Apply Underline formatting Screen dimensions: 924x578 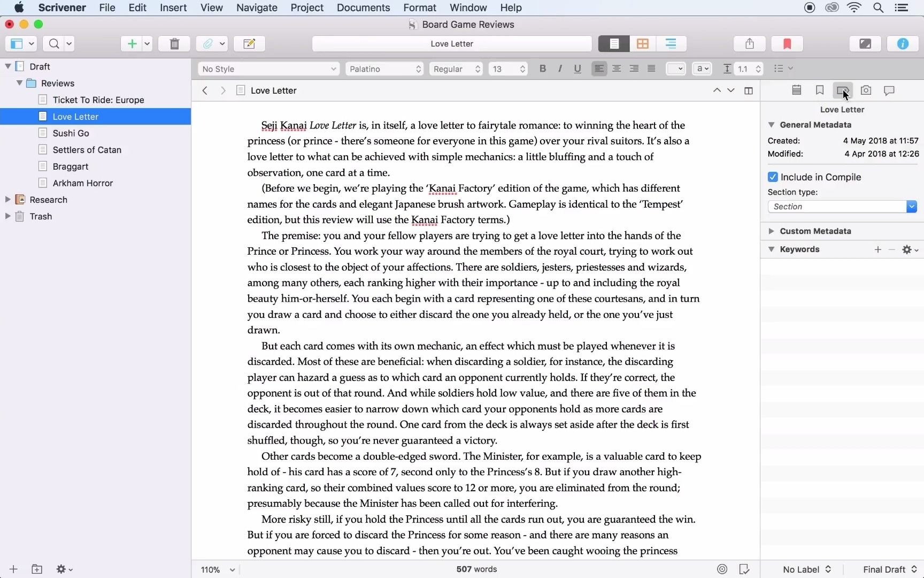tap(577, 69)
